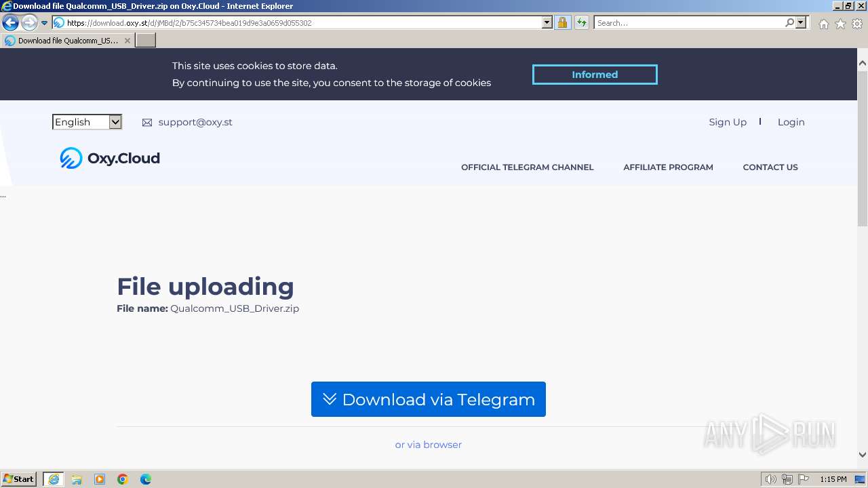Click the security lock icon

(x=562, y=22)
